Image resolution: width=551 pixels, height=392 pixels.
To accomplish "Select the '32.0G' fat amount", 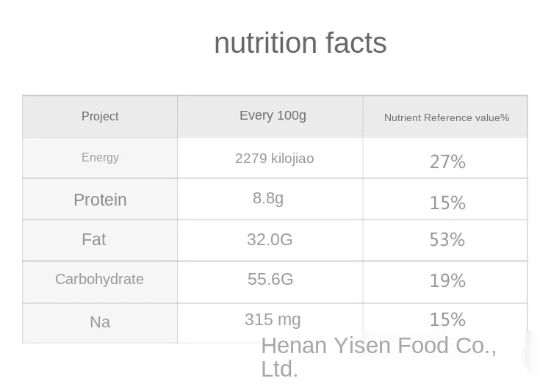I will point(270,239).
